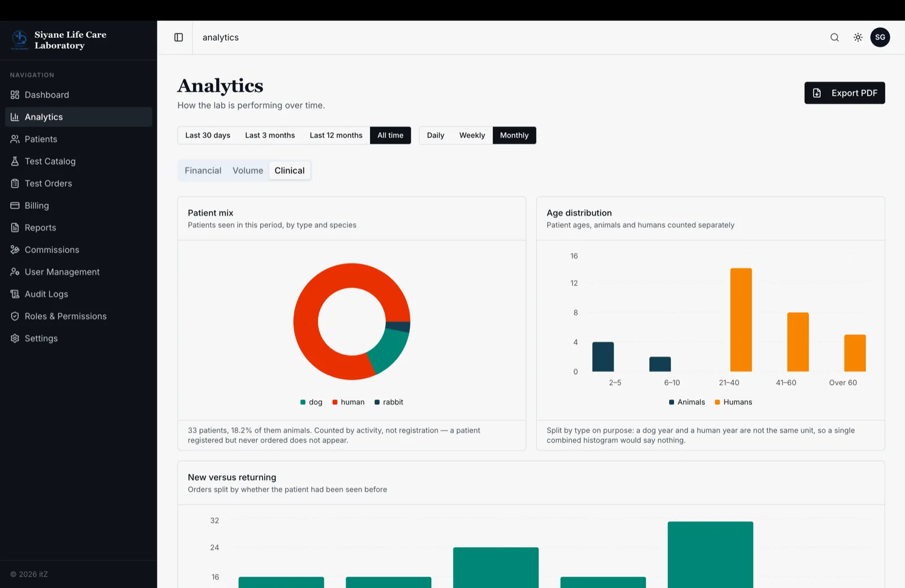Viewport: 905px width, 588px height.
Task: Click the Test Catalog flask icon
Action: click(x=15, y=161)
